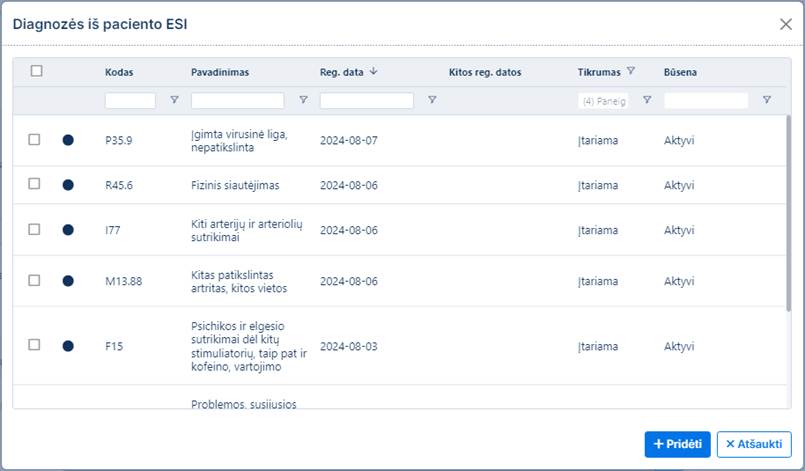Click the filter icon beside Tikrumas dropdown
Screen dimensions: 805x471
[647, 100]
